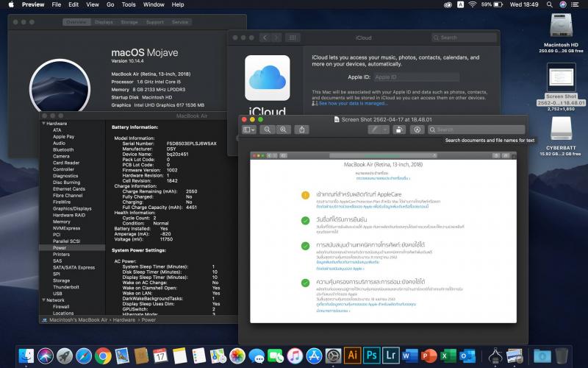Open the highlight color dropdown arrow
This screenshot has height=368, width=588.
[385, 130]
